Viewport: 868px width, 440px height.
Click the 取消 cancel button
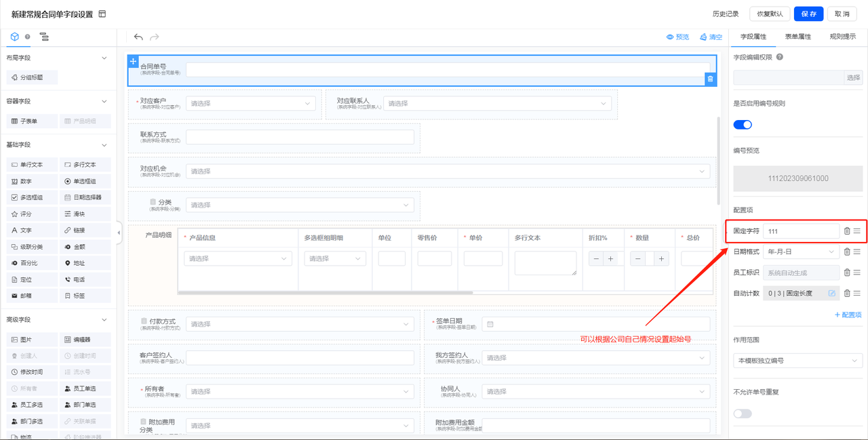[x=842, y=14]
